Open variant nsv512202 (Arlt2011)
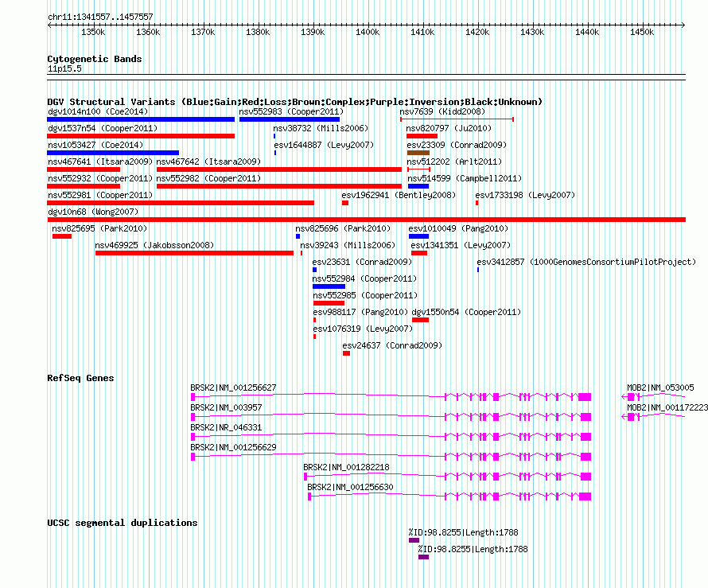 (454, 162)
